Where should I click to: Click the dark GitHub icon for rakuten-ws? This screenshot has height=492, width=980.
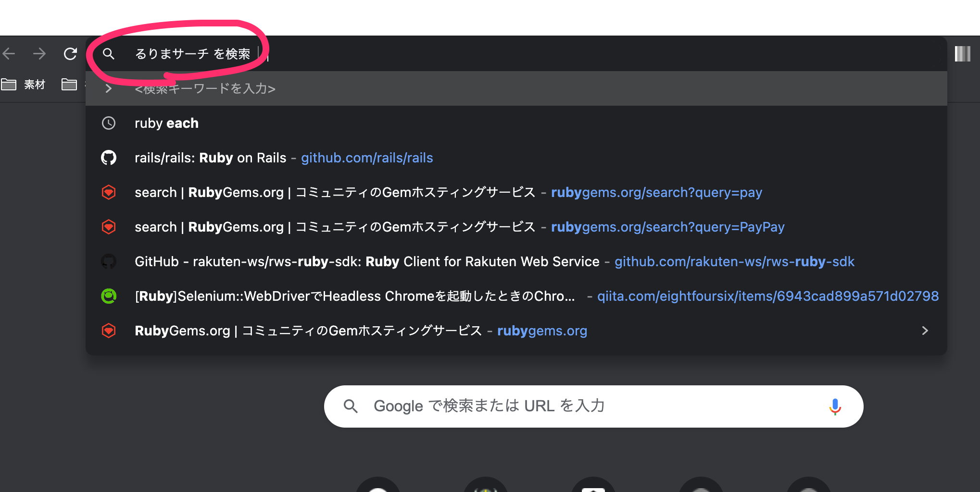pos(109,261)
